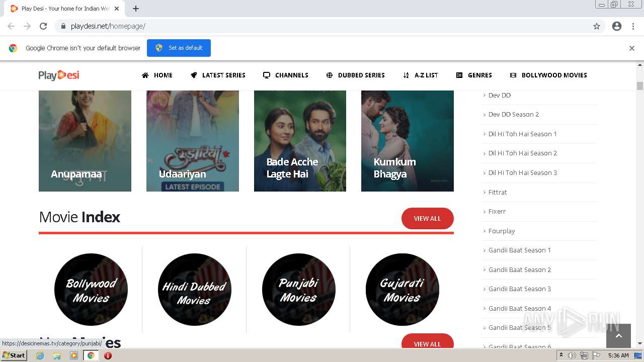Image resolution: width=644 pixels, height=362 pixels.
Task: Click the list icon beside GENRES
Action: 459,75
